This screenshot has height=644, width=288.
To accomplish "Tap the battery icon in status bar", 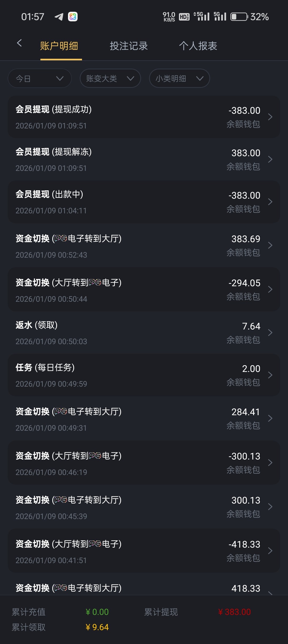I will tap(239, 17).
